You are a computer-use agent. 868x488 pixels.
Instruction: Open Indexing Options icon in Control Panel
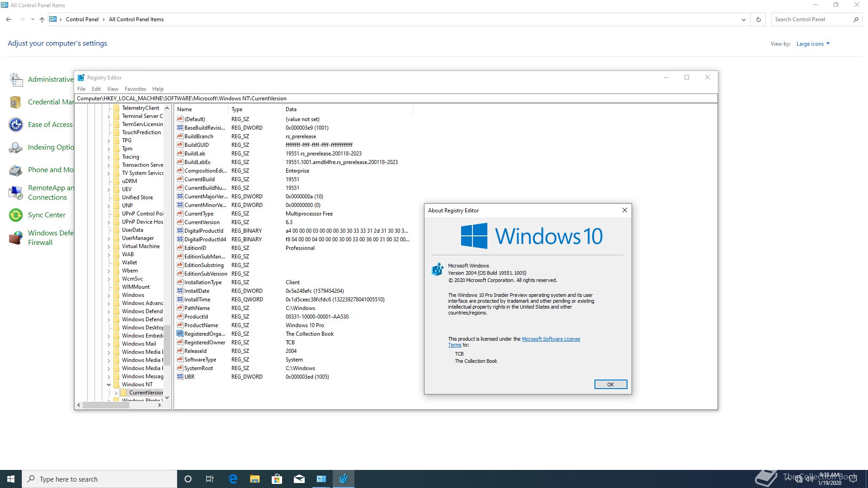(x=16, y=147)
